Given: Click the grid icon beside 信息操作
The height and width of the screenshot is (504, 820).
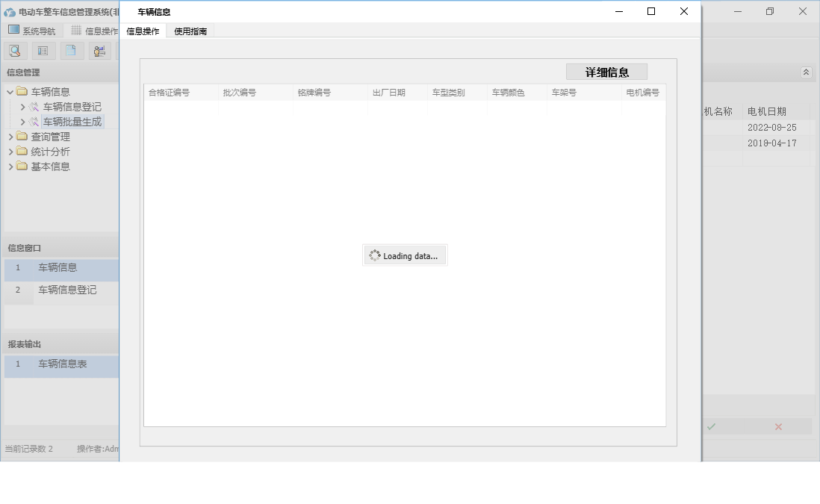Looking at the screenshot, I should coord(77,29).
